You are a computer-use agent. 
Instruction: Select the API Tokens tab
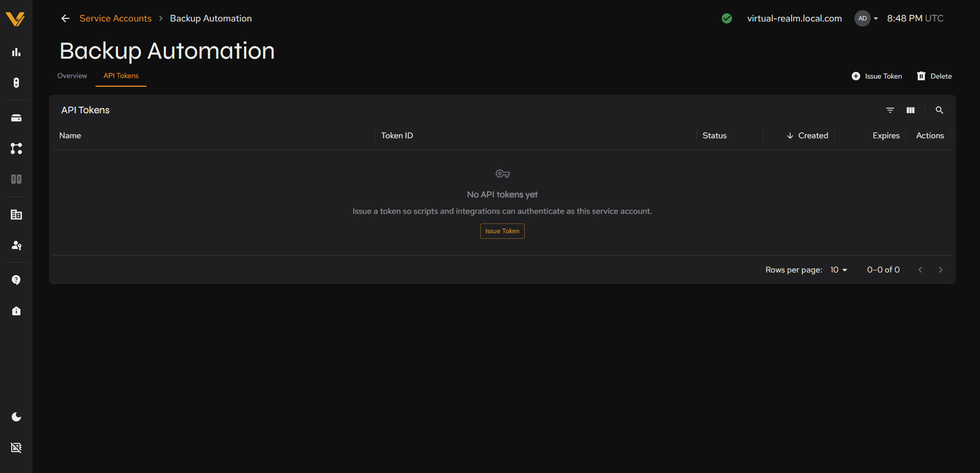click(121, 76)
